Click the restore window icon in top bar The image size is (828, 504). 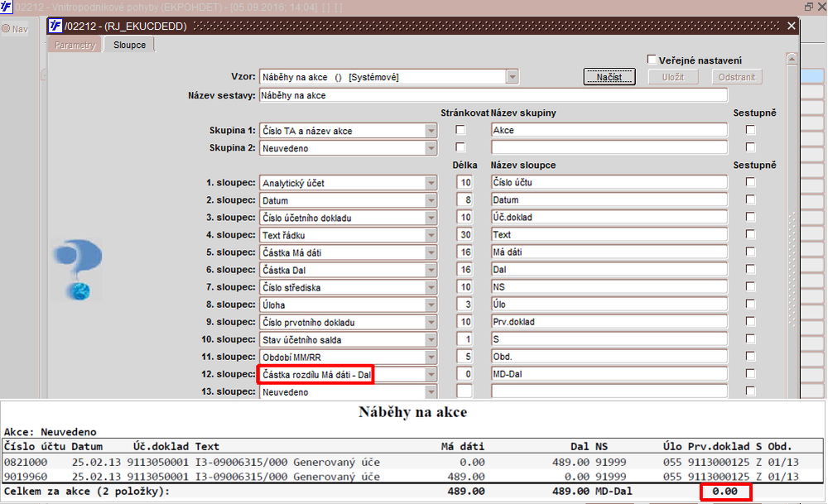[808, 7]
